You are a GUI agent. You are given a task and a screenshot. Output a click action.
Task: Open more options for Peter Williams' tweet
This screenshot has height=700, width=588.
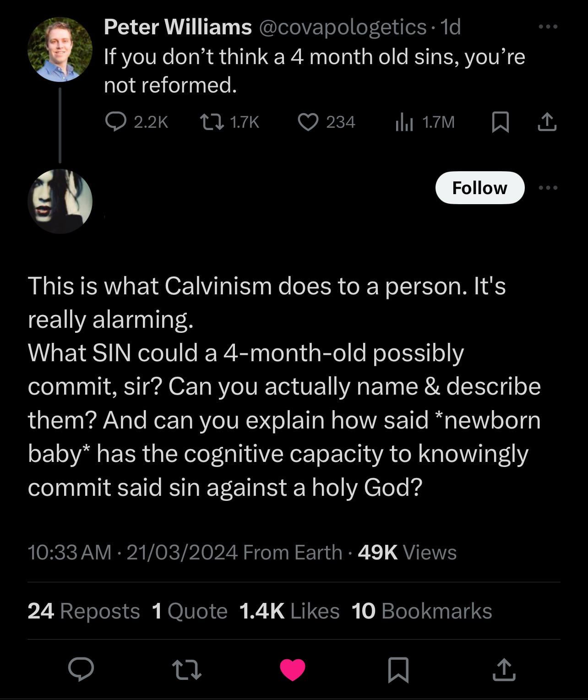coord(548,27)
